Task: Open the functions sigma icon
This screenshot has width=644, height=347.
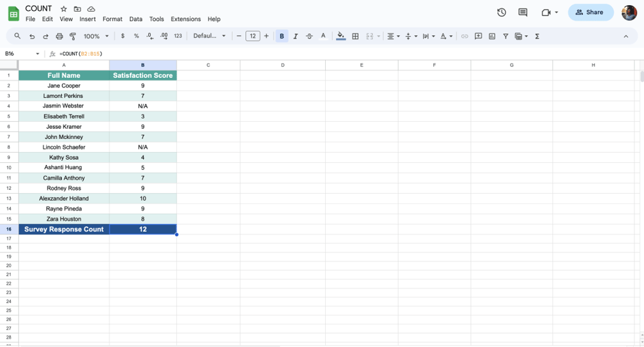Action: coord(537,37)
